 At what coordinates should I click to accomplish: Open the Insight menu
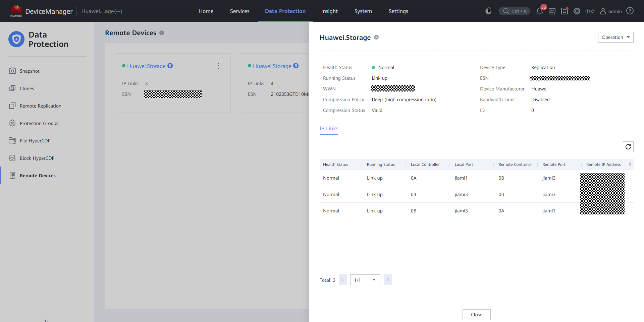click(x=329, y=11)
